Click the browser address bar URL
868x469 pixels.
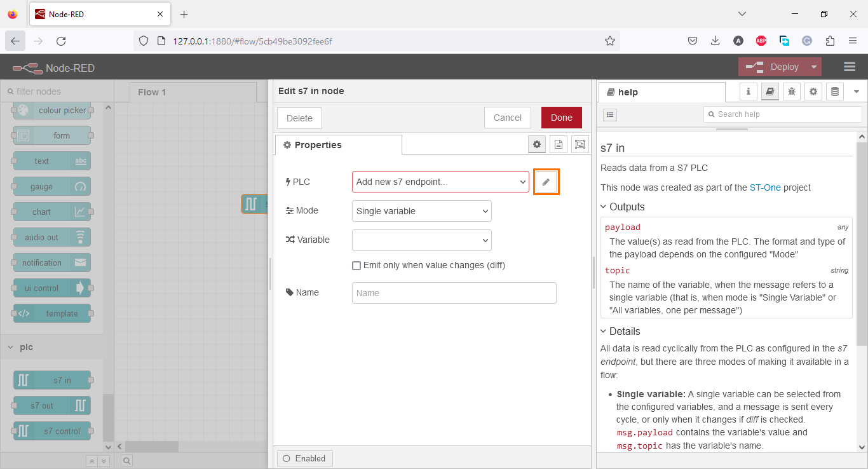point(252,41)
